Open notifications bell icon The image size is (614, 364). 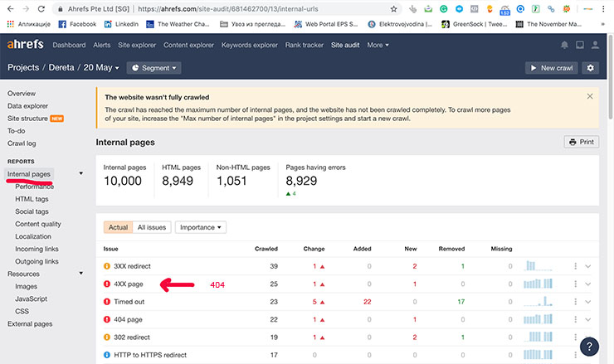[564, 45]
